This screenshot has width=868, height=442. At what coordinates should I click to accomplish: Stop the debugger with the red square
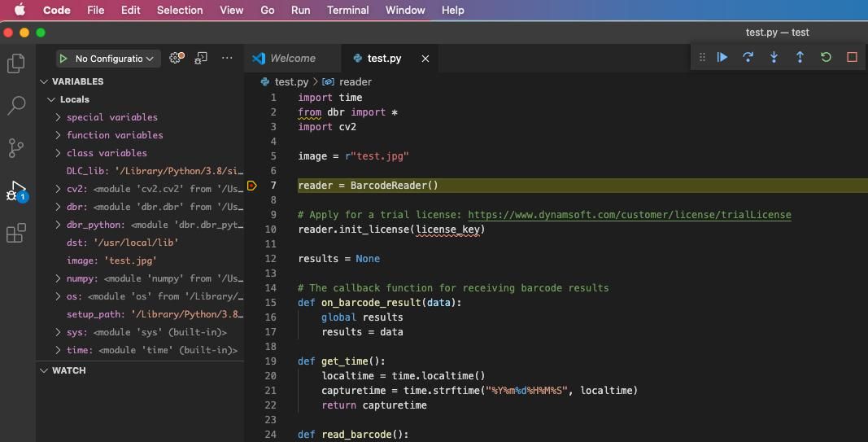pyautogui.click(x=852, y=57)
